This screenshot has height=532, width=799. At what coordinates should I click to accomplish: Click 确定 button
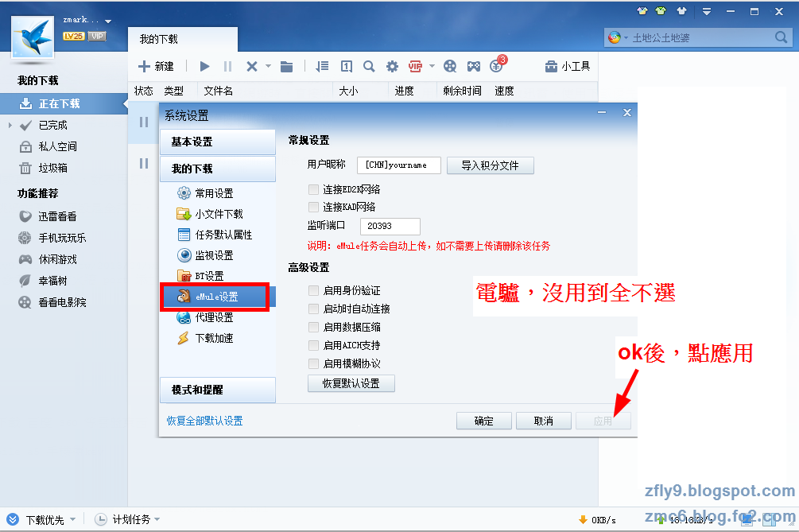click(483, 421)
